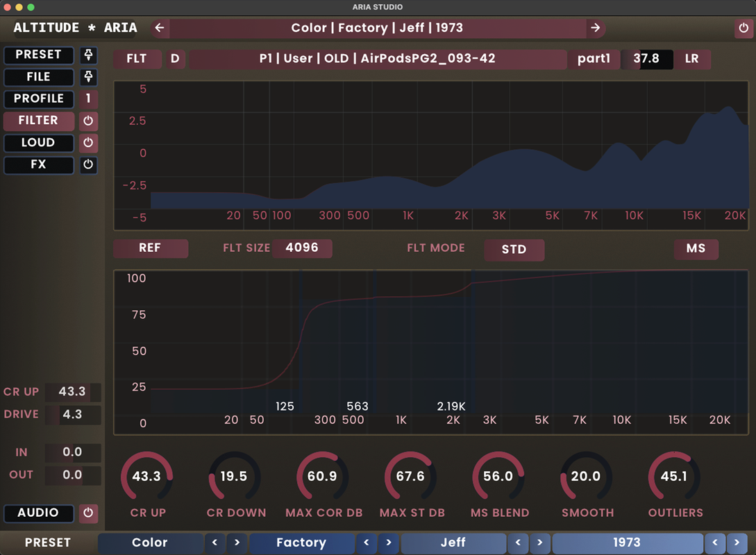756x555 pixels.
Task: Open the PROFILE tab in sidebar
Action: (39, 99)
